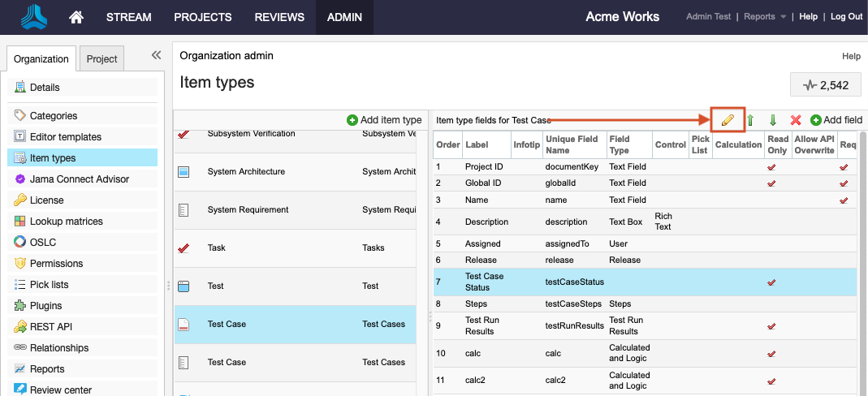The image size is (868, 396).
Task: Collapse the left sidebar with double chevron
Action: click(x=157, y=56)
